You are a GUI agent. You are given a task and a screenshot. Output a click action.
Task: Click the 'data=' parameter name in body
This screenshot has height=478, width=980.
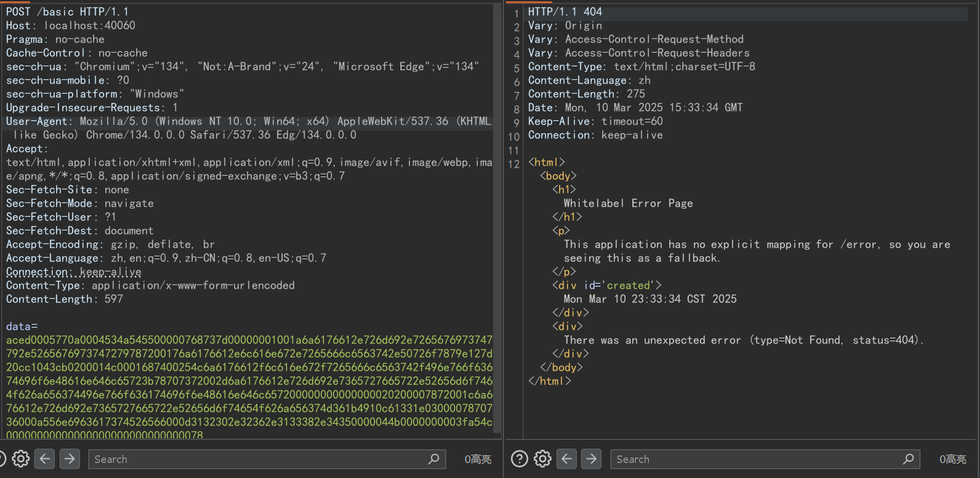pos(21,326)
